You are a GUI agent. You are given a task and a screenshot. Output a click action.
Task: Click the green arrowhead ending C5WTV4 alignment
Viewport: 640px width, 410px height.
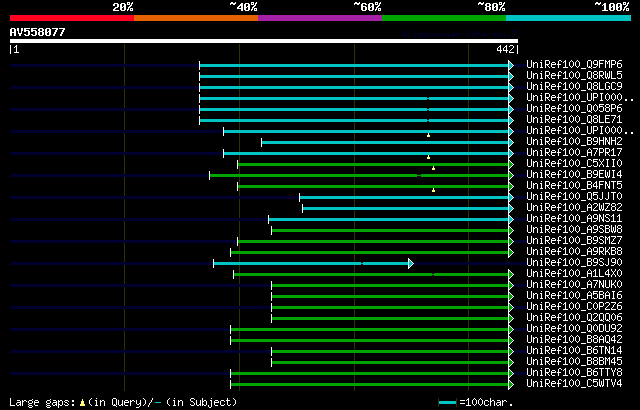511,385
